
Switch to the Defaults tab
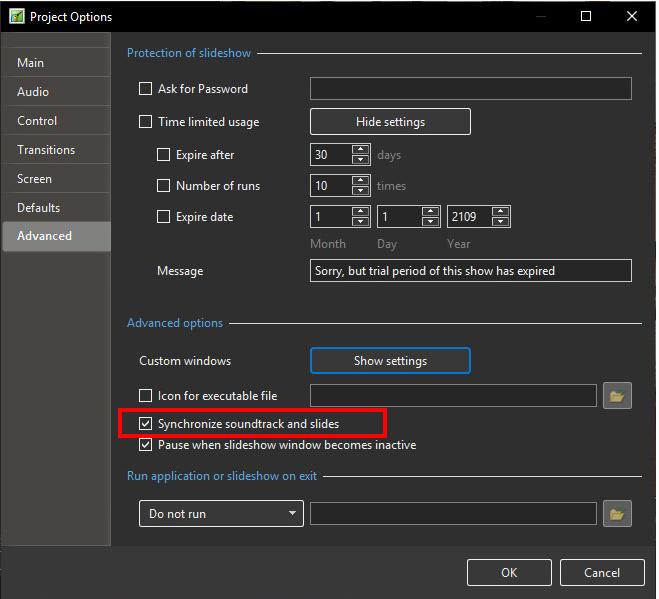[x=58, y=208]
